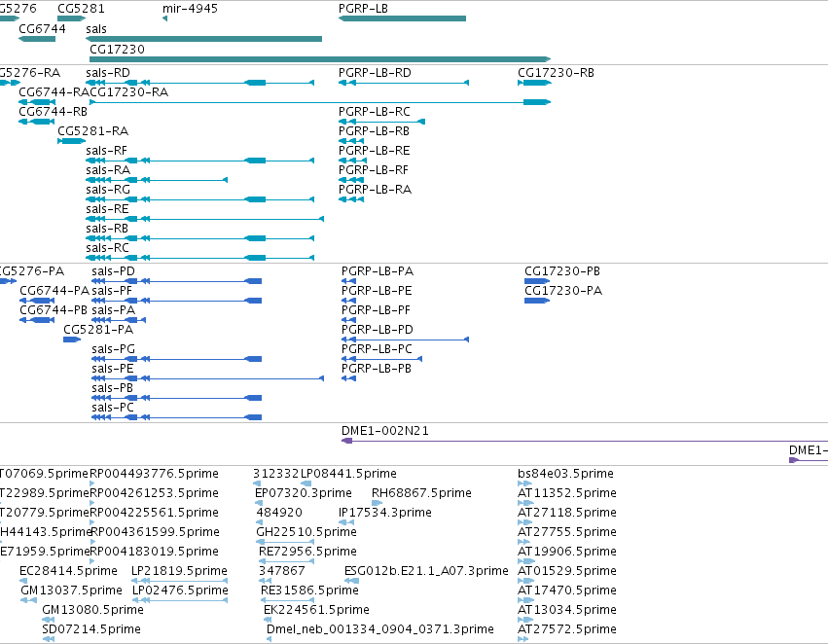Click the CG5281 gene label

pyautogui.click(x=81, y=9)
